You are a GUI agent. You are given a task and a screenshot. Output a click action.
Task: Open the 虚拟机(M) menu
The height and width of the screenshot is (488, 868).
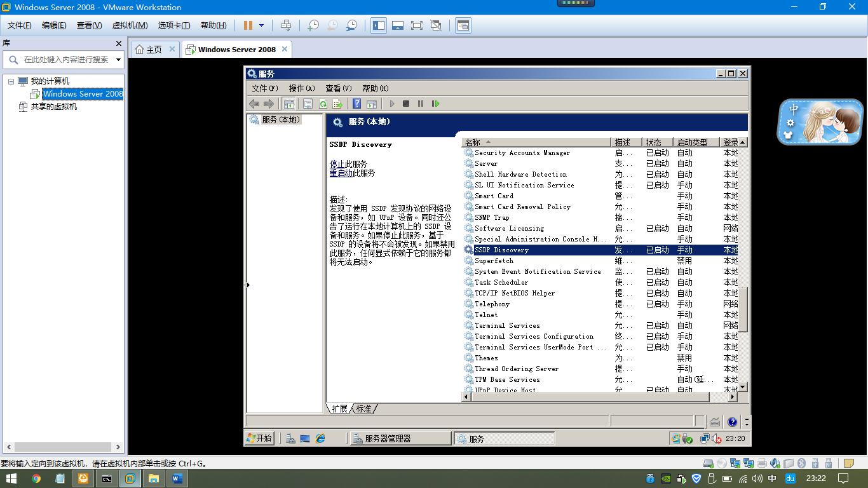click(130, 25)
